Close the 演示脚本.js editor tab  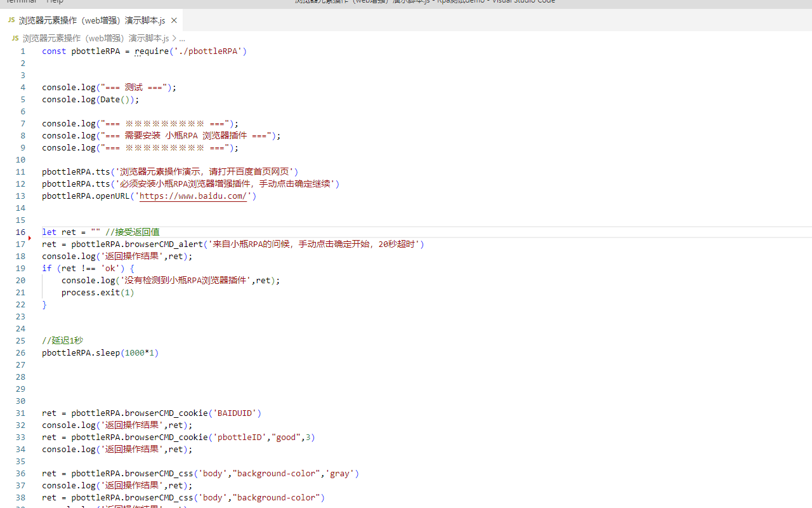click(x=174, y=20)
